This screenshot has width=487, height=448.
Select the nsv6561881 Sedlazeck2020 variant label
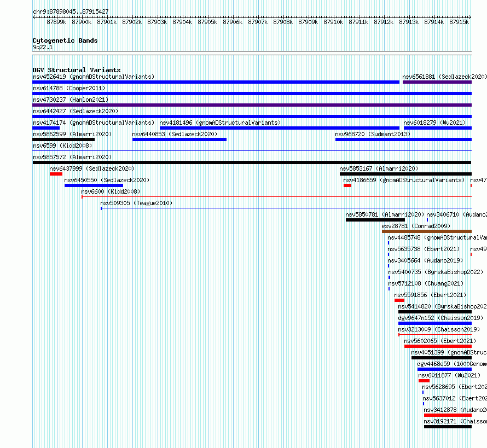444,77
